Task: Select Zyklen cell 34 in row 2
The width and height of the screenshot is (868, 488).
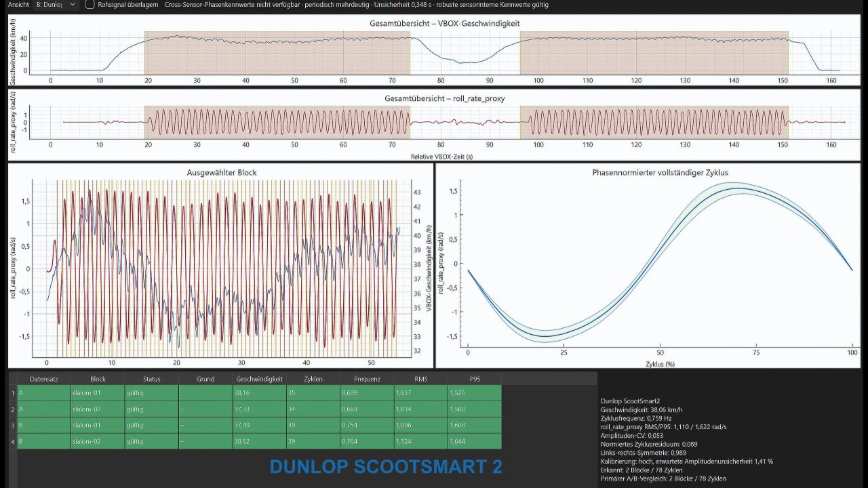Action: pyautogui.click(x=313, y=409)
